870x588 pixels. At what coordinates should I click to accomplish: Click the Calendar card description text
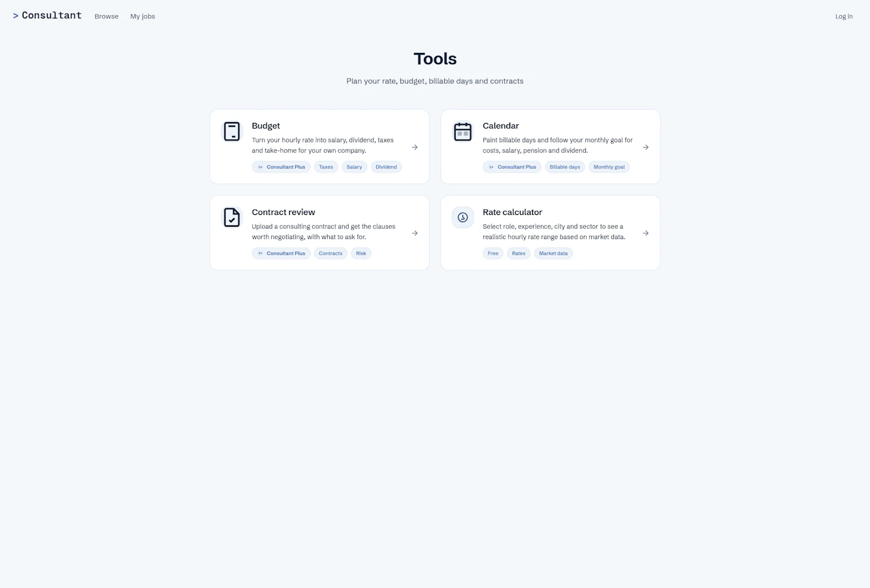[x=558, y=145]
